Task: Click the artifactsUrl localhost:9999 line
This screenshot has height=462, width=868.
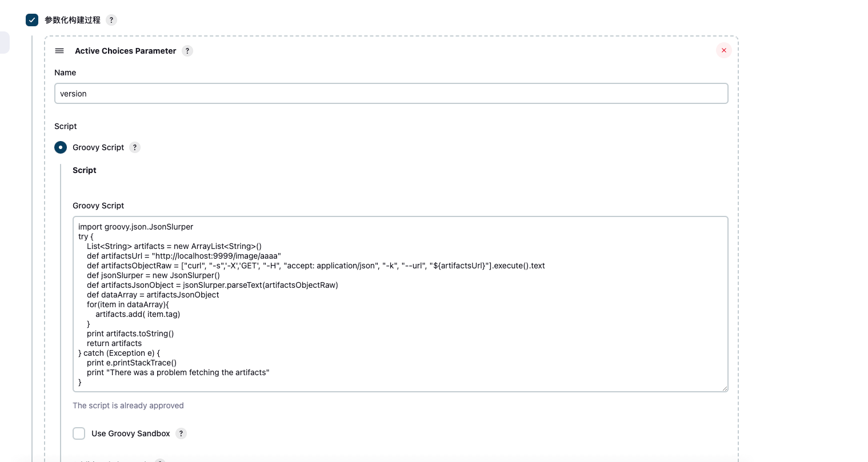Action: coord(184,256)
